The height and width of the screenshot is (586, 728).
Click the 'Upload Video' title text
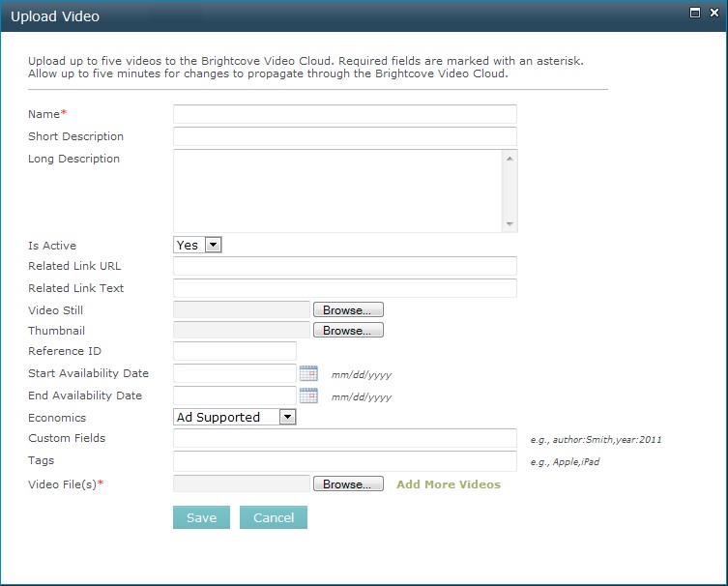pyautogui.click(x=55, y=16)
